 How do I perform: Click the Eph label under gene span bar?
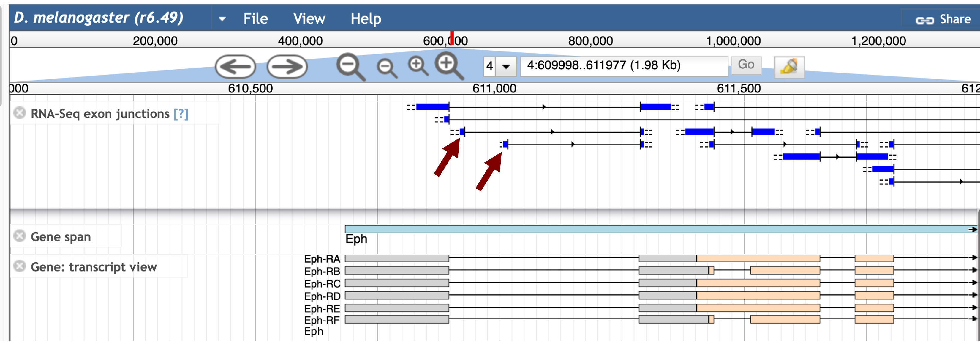(356, 239)
